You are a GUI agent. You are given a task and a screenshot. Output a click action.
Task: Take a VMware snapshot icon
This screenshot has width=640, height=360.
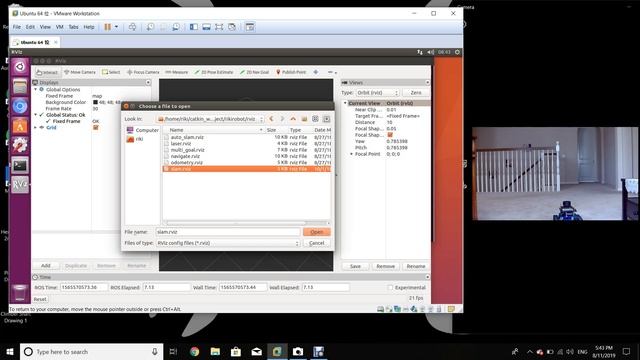tap(150, 27)
